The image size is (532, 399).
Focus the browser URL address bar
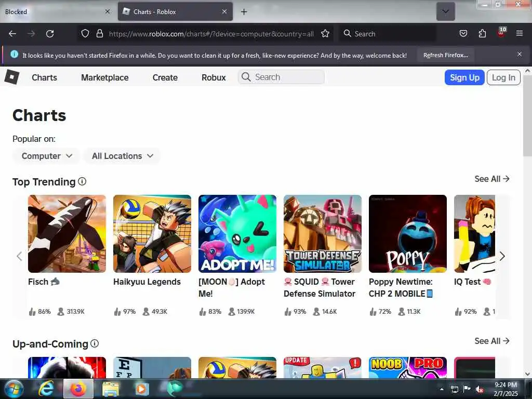point(211,34)
